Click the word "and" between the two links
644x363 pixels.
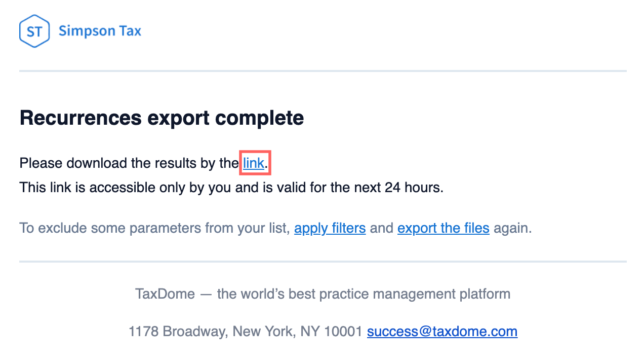tap(381, 228)
